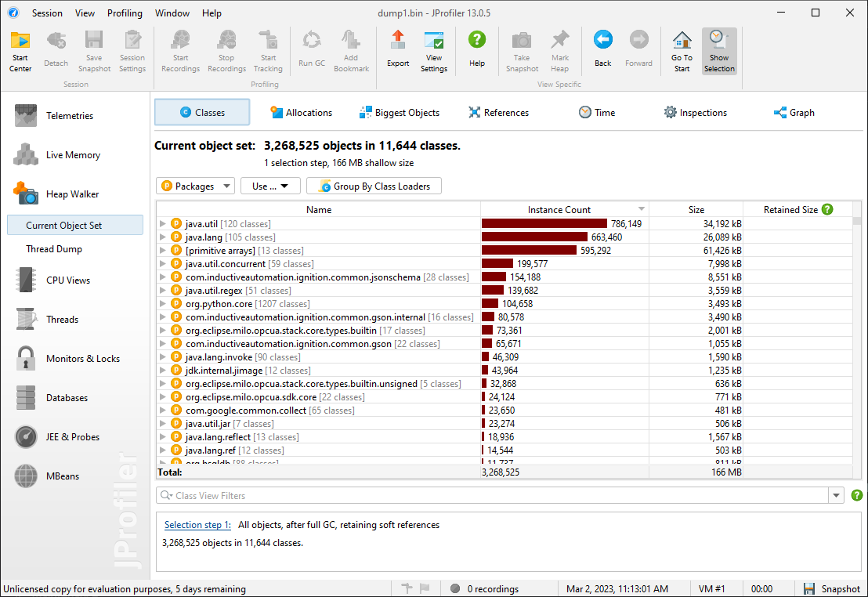Expand the org.python.core package row
Viewport: 868px width, 597px height.
[163, 303]
